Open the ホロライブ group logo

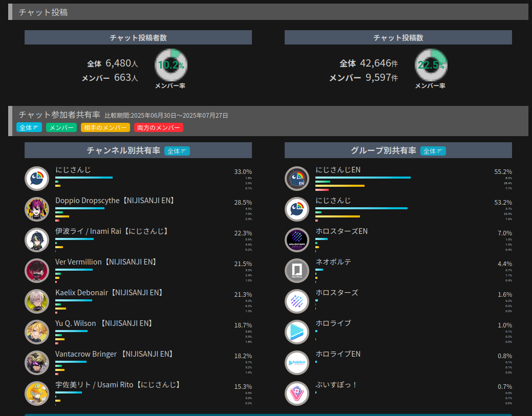click(x=297, y=332)
